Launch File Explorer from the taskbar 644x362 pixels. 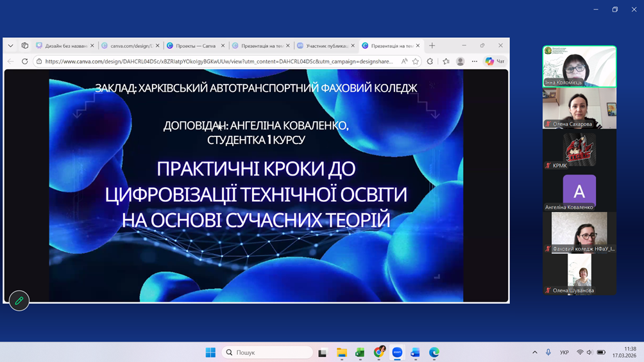pos(342,352)
